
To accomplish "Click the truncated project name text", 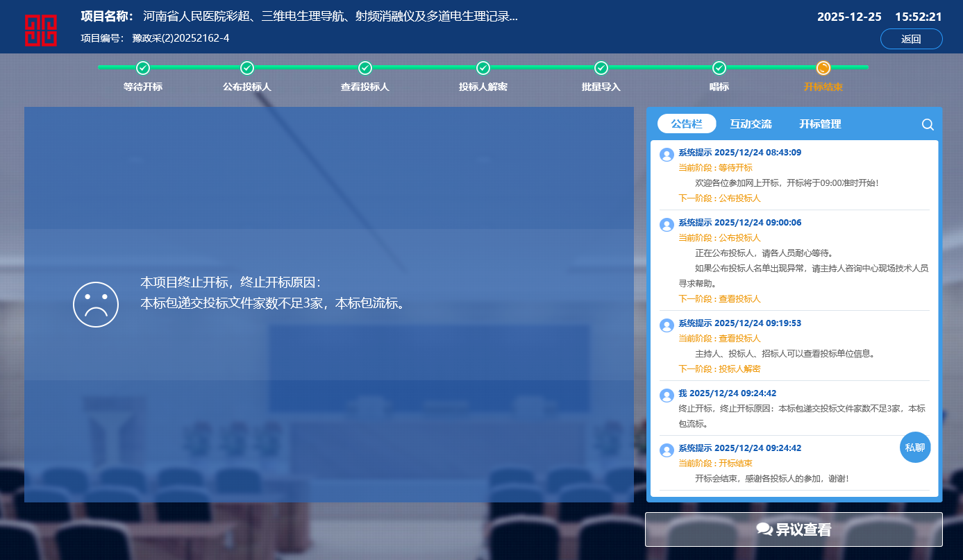I will coord(330,17).
